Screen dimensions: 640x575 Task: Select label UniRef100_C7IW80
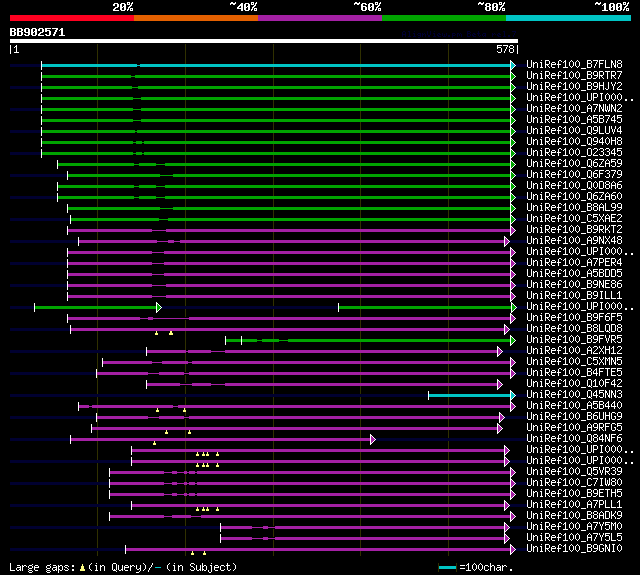574,483
